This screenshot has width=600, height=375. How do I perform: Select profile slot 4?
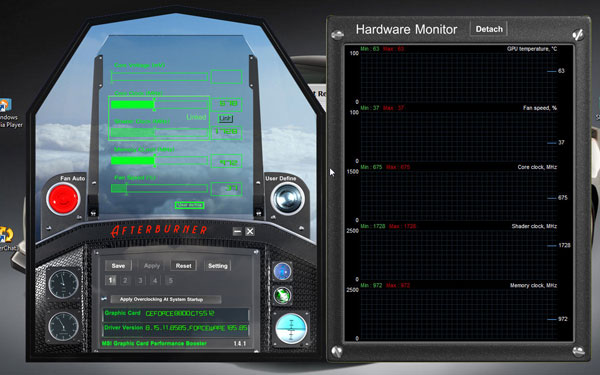click(155, 280)
